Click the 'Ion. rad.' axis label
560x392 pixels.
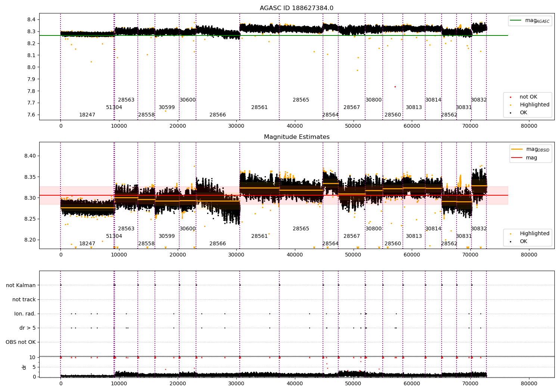(25, 314)
